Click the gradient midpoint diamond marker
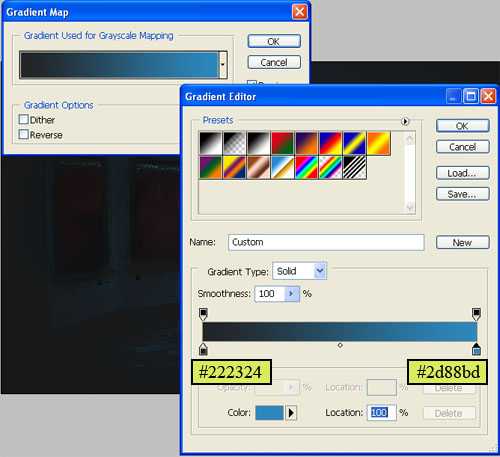This screenshot has height=457, width=500. point(340,345)
